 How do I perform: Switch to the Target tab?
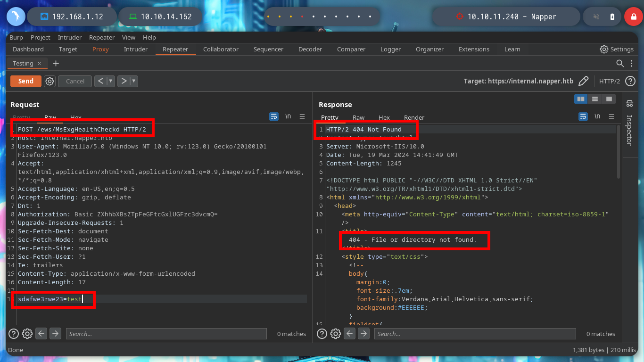[x=68, y=49]
